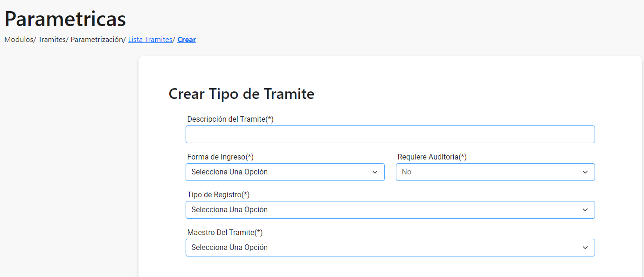
Task: Click the Descripción del Tramite(*) label
Action: 230,119
